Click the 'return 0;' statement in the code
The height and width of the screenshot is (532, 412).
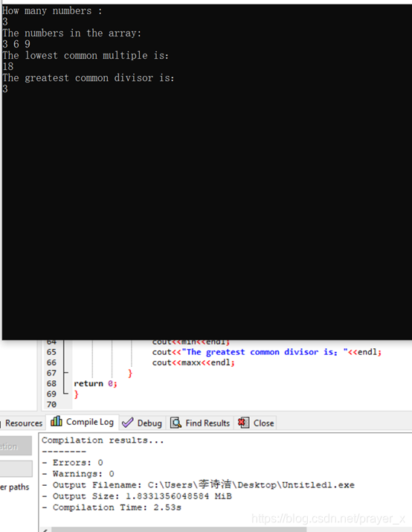click(95, 383)
